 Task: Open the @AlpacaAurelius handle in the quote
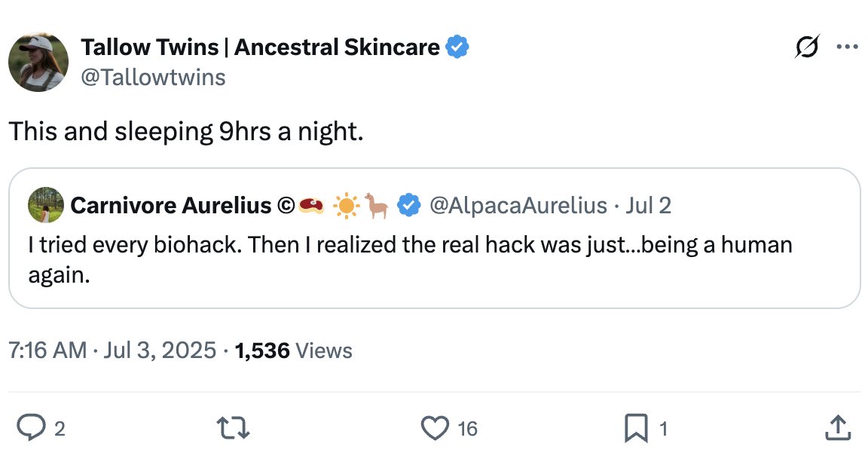coord(518,206)
